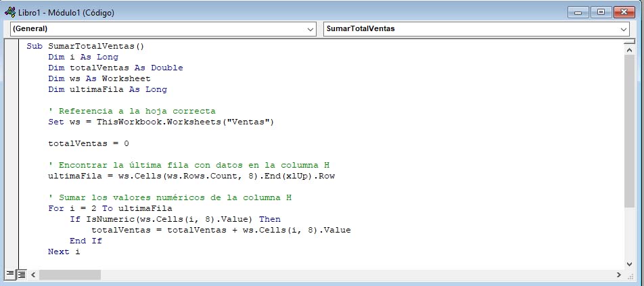This screenshot has width=644, height=286.
Task: Click the horizontal scrollbar left arrow
Action: [33, 275]
